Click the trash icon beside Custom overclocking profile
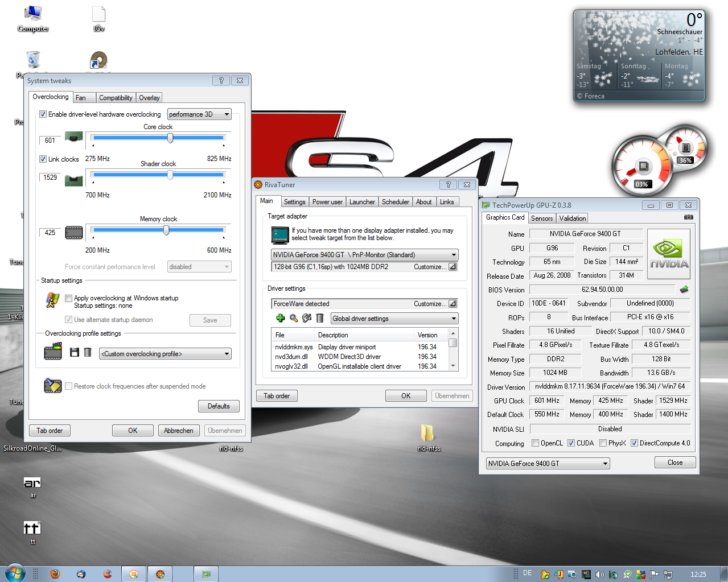 (88, 353)
